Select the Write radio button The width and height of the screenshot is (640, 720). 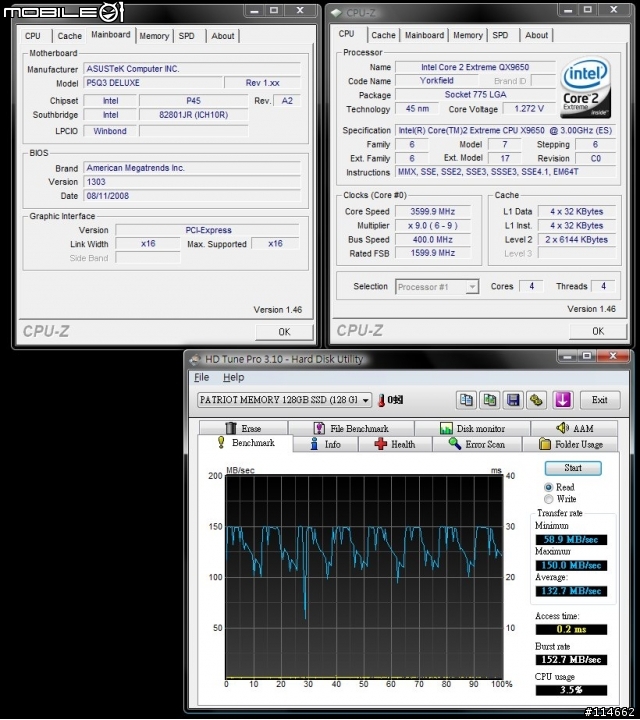[548, 499]
